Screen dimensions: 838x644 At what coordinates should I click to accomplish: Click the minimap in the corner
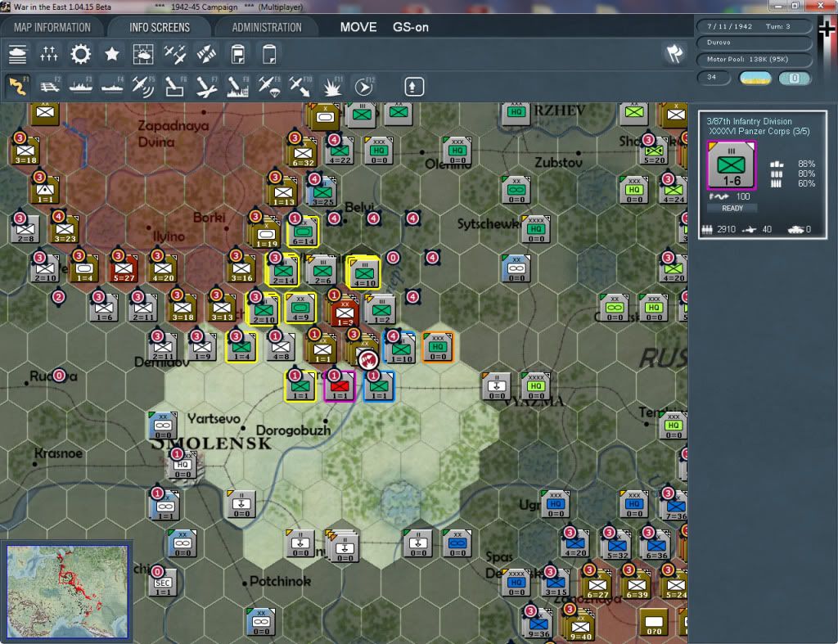(x=67, y=591)
